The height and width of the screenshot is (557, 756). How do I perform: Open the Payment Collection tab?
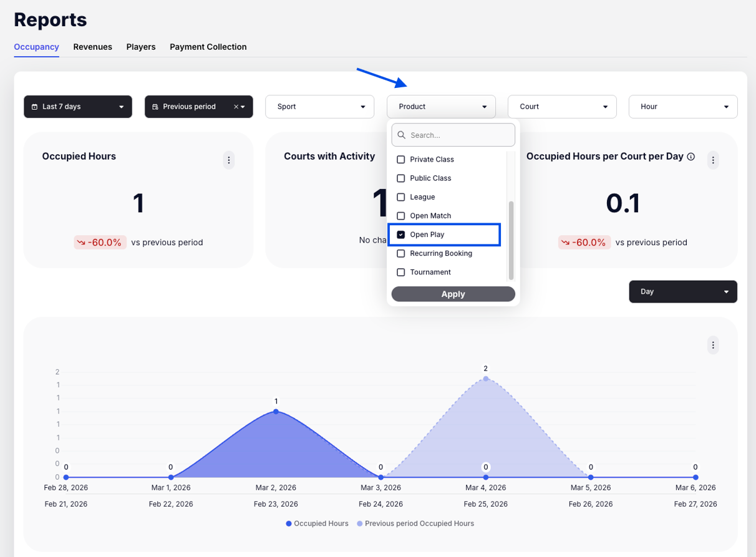[x=208, y=47]
